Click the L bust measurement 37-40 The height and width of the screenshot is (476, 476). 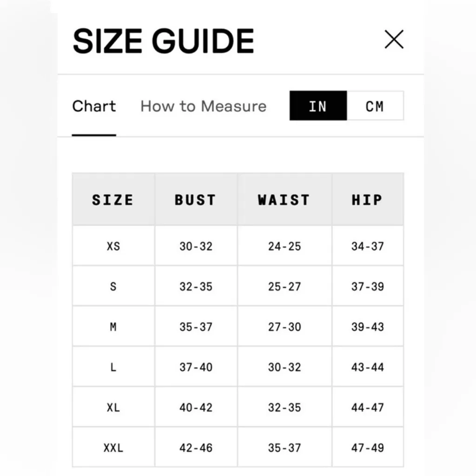point(196,367)
